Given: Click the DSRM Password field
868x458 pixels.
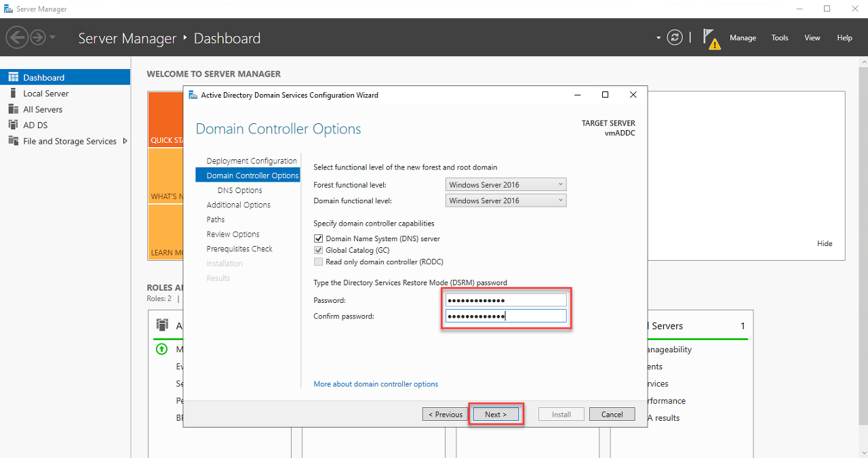Looking at the screenshot, I should [506, 300].
